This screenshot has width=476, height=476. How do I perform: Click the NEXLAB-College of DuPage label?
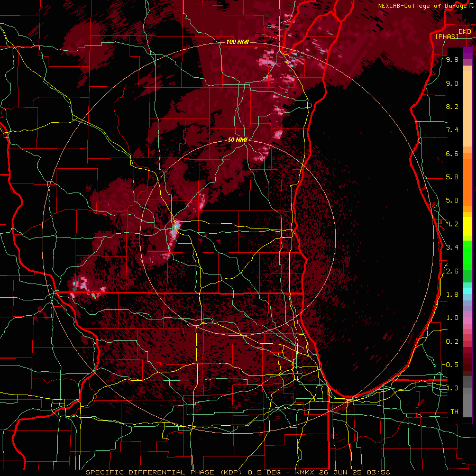coord(423,6)
